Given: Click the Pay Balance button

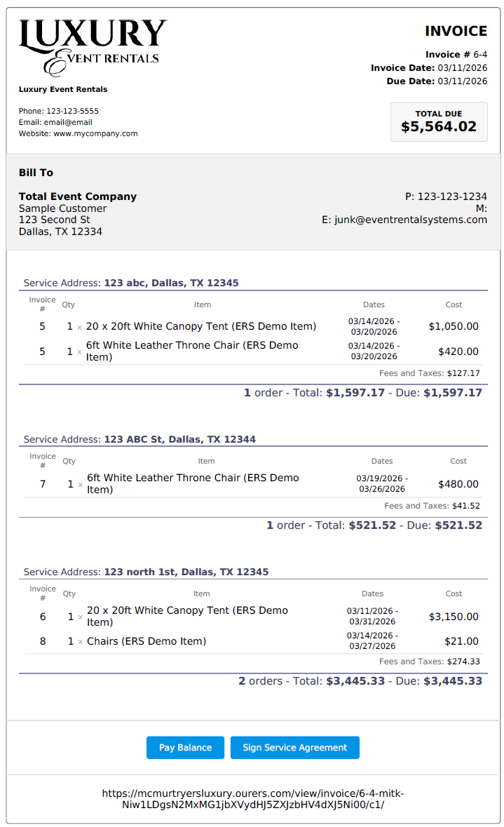Looking at the screenshot, I should [x=185, y=748].
